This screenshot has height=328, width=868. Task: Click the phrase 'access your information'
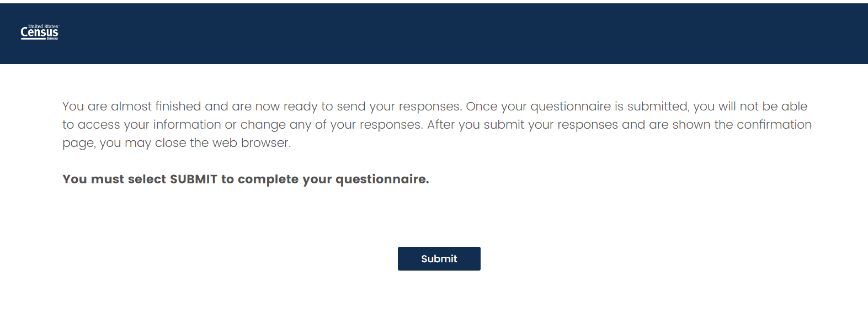149,125
